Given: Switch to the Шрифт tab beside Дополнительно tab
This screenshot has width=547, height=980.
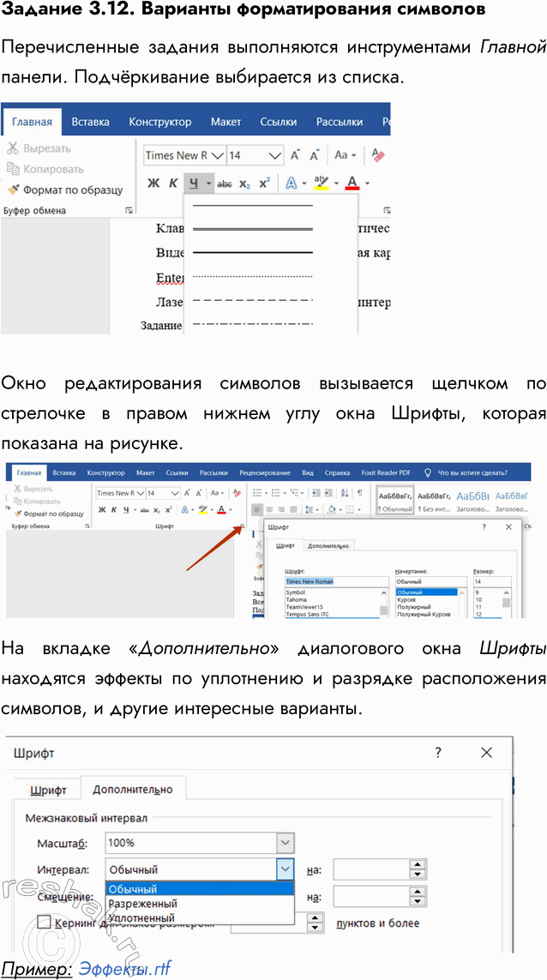Looking at the screenshot, I should [48, 790].
